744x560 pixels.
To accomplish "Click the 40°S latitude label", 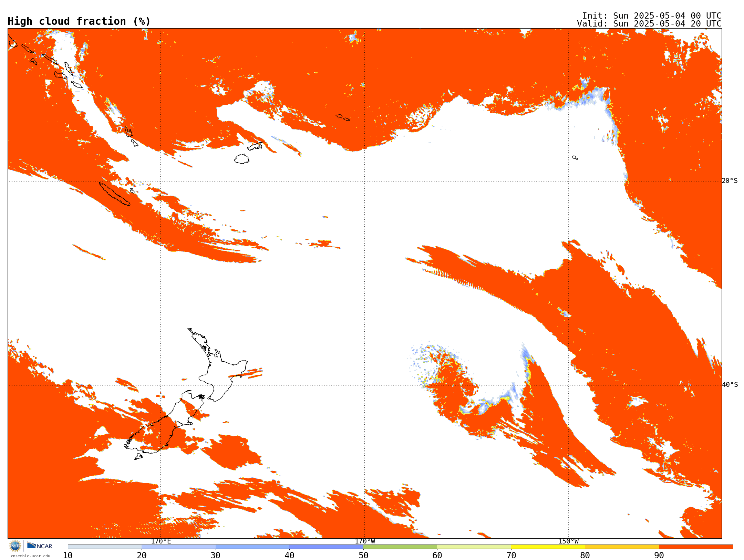I will pyautogui.click(x=730, y=385).
